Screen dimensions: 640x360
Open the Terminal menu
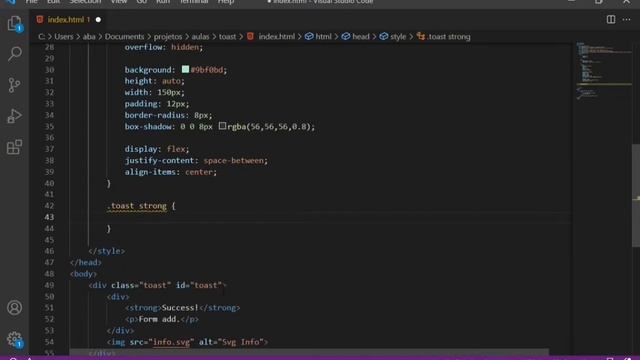tap(194, 2)
